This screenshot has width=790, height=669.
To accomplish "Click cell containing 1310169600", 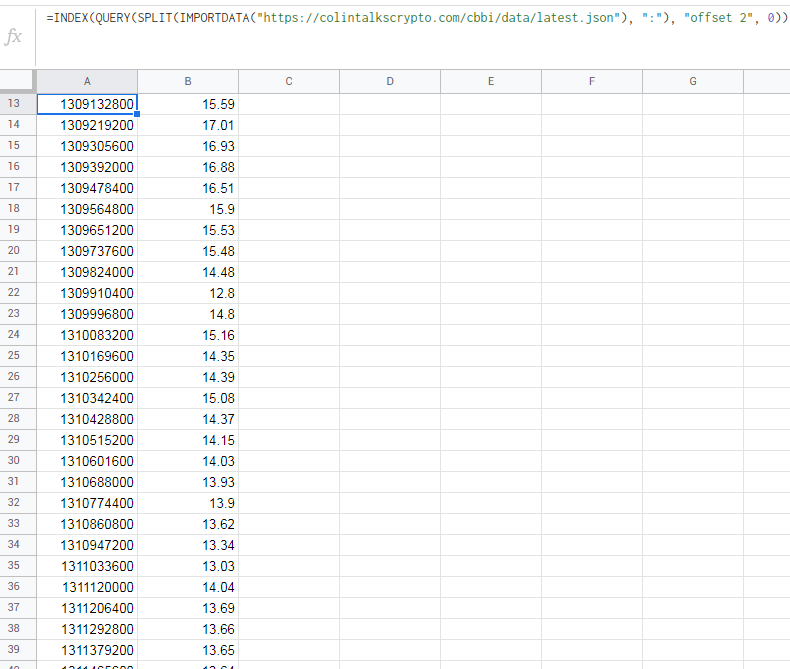I will [87, 356].
